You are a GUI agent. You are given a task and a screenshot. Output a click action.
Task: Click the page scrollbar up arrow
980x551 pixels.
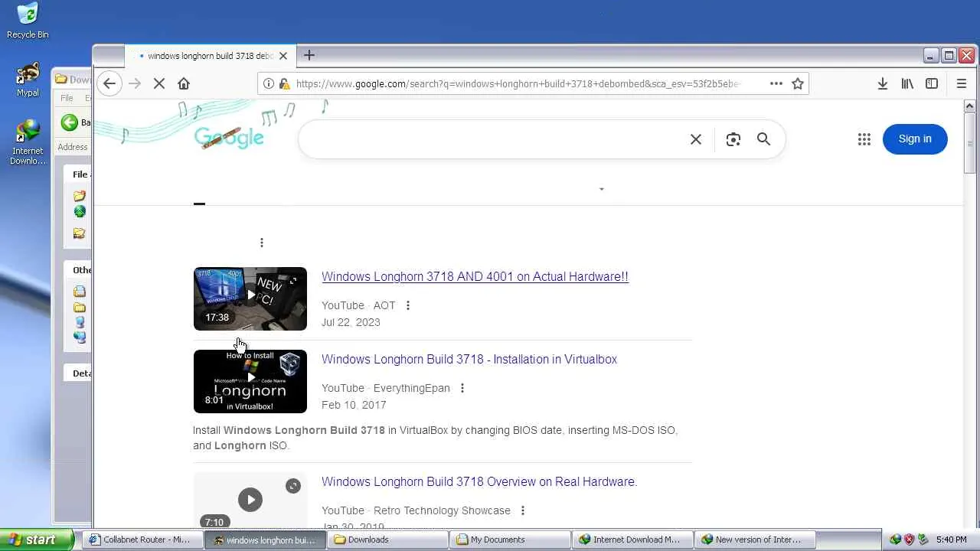pyautogui.click(x=970, y=106)
